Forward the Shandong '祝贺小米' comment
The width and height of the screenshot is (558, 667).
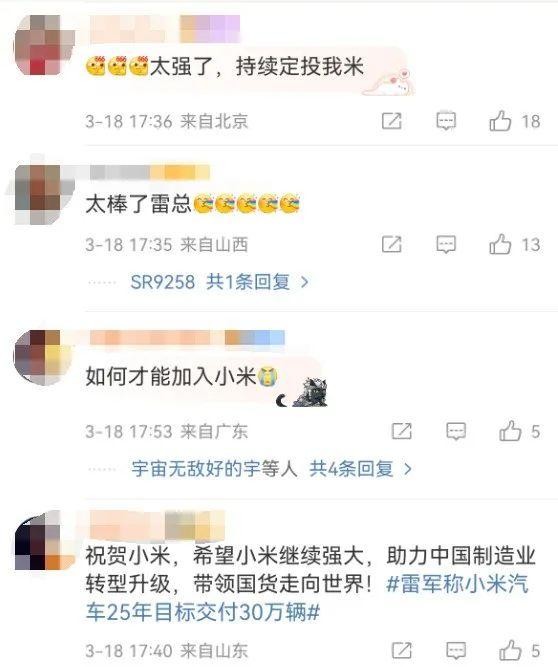click(401, 650)
